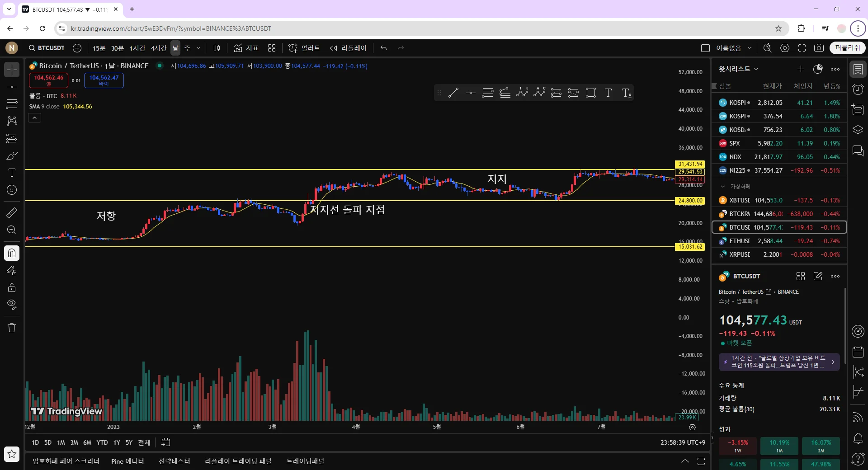
Task: Open favorites star toolbar button
Action: point(12,454)
